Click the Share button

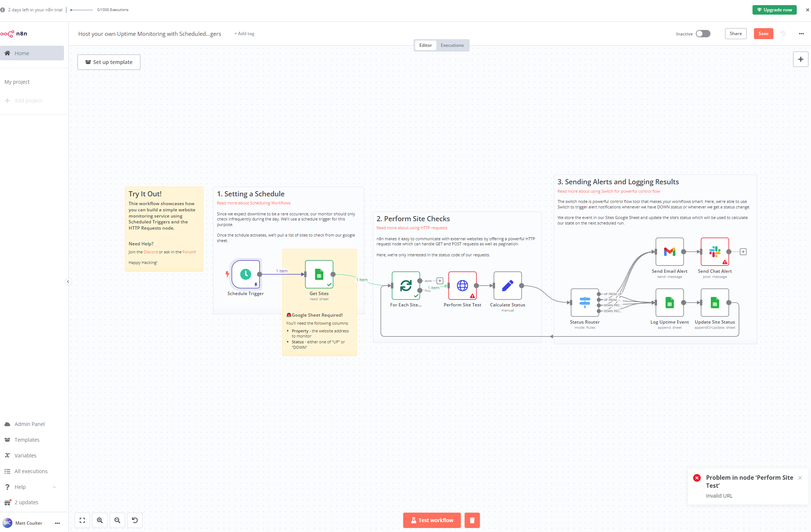tap(736, 34)
